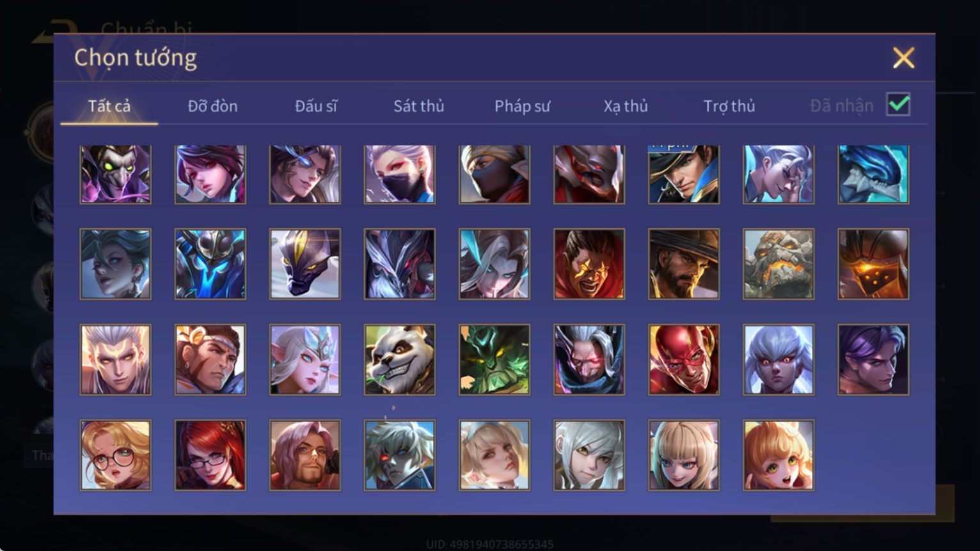980x551 pixels.
Task: Choose the blonde girl with round glasses
Action: [x=116, y=455]
